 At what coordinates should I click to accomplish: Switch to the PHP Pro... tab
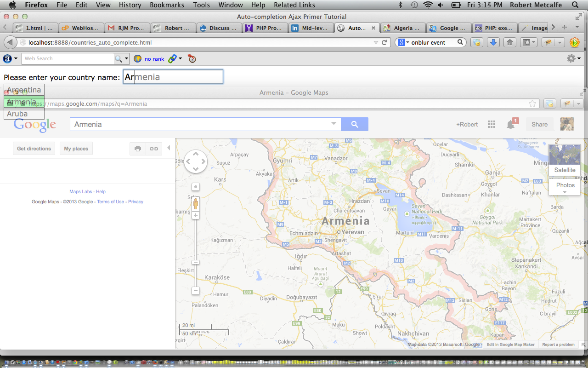pos(265,28)
